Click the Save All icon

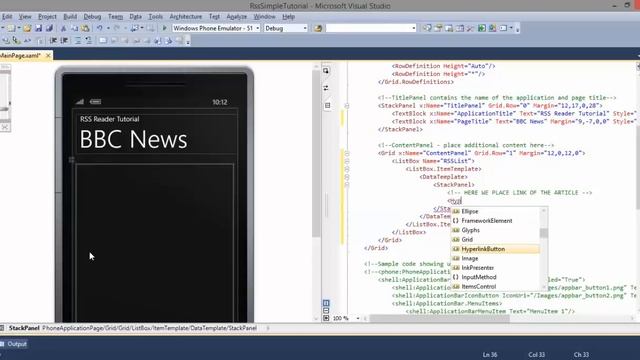point(49,28)
